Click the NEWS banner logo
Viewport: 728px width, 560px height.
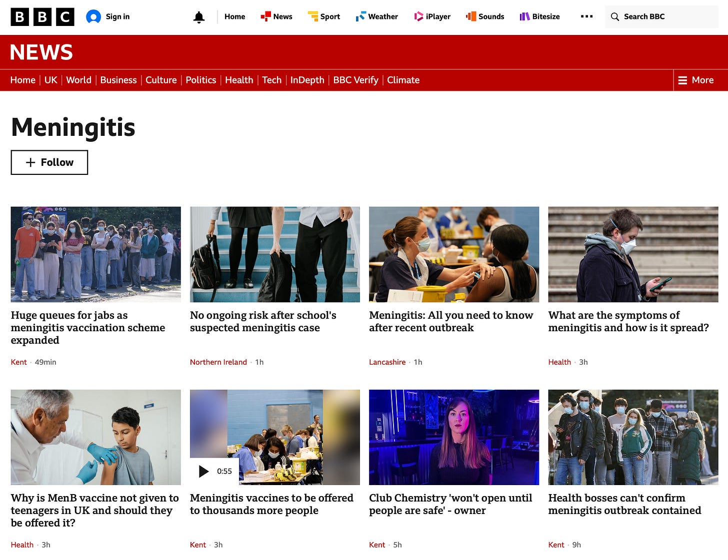coord(41,52)
